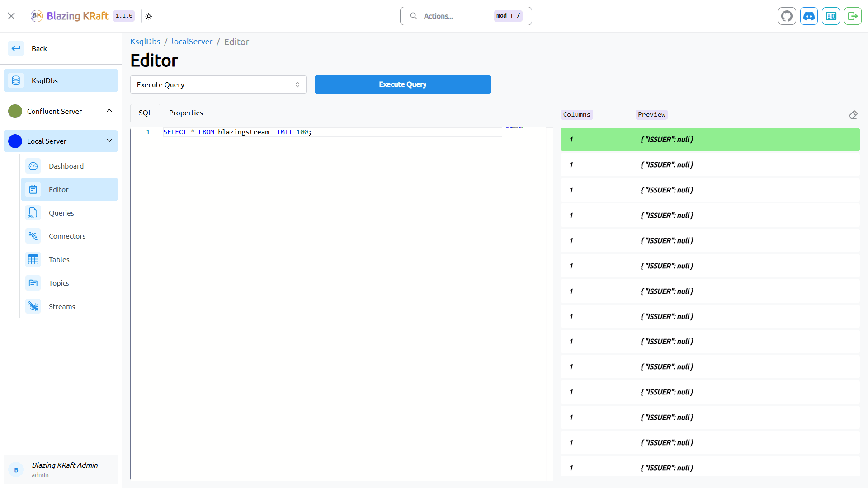This screenshot has height=488, width=868.
Task: Click the Back label in sidebar
Action: (x=39, y=48)
